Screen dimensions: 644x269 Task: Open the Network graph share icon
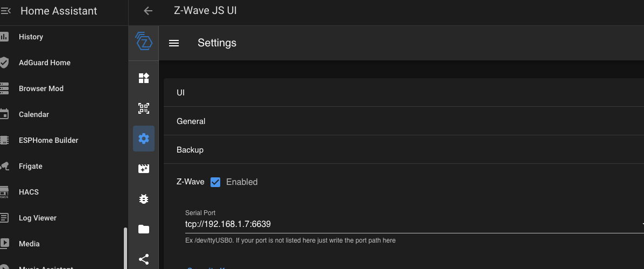(144, 259)
